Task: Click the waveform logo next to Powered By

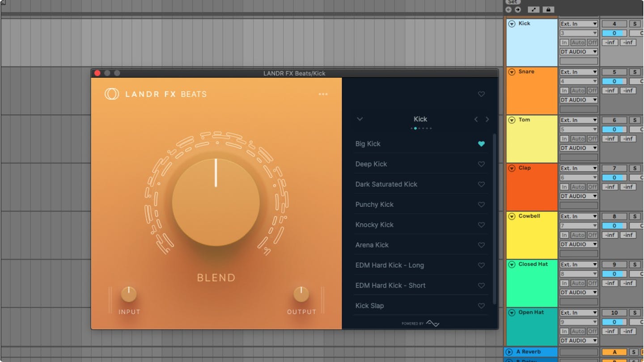Action: 432,323
